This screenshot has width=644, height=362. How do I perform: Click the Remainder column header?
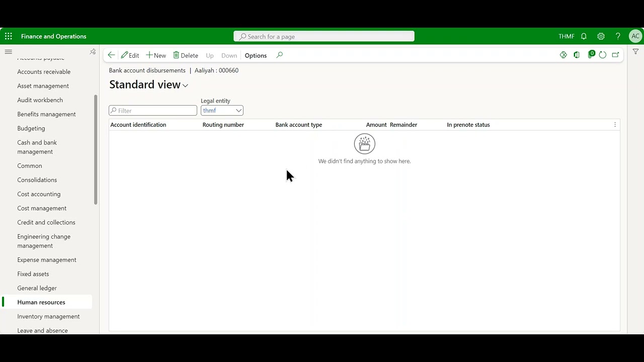click(404, 125)
